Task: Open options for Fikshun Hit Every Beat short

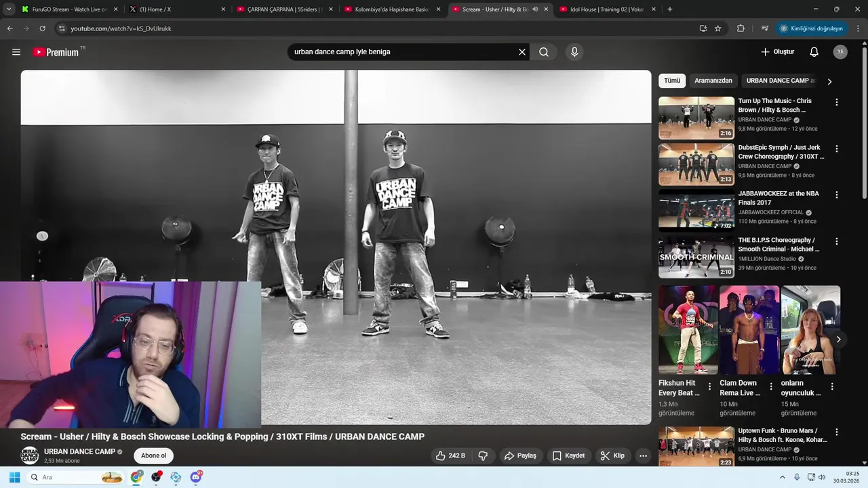Action: [710, 386]
